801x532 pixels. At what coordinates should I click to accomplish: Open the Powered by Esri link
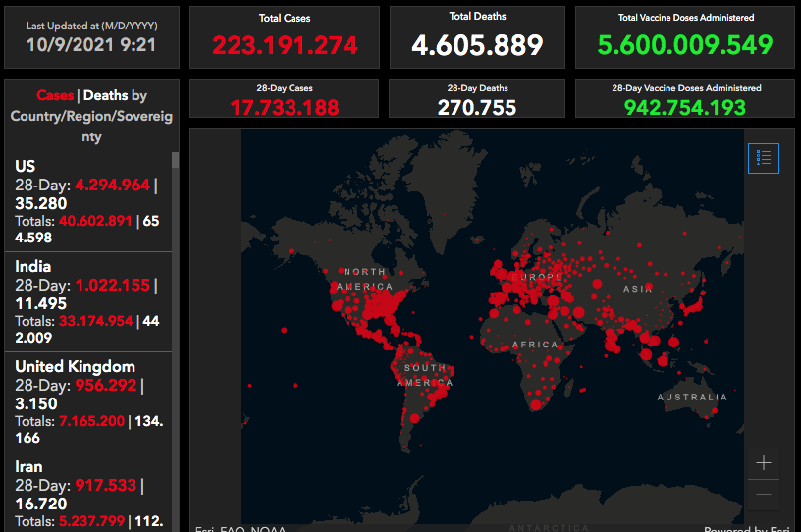point(746,529)
